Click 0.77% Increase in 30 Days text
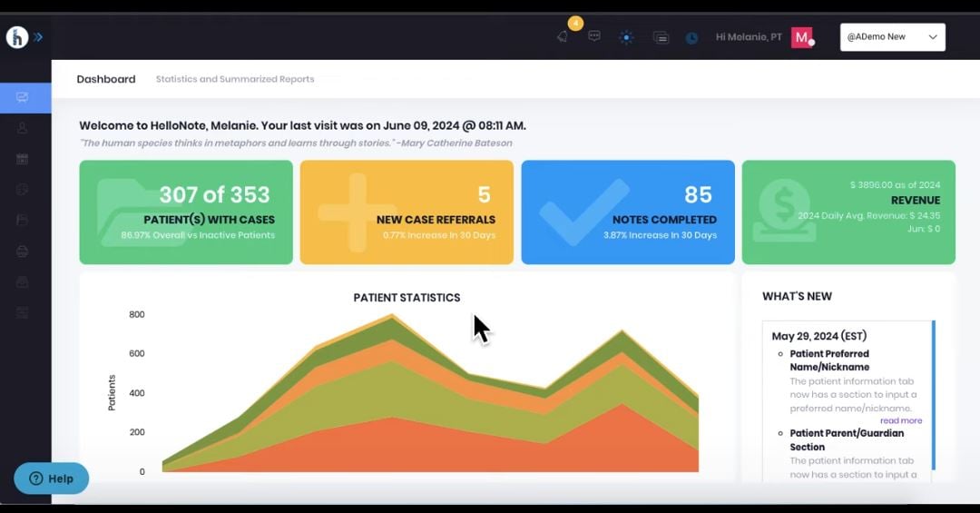The width and height of the screenshot is (980, 513). [439, 235]
